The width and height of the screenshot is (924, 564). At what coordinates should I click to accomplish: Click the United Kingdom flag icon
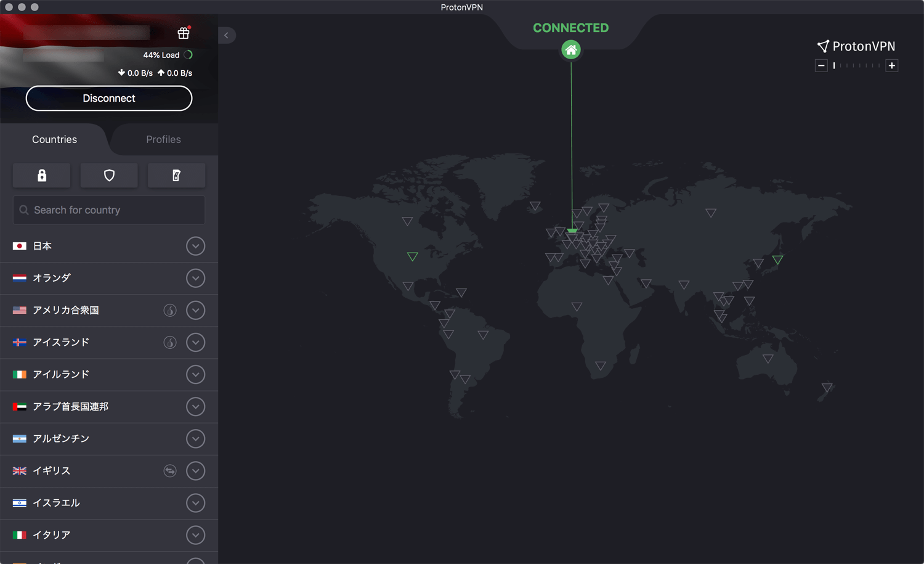[20, 470]
